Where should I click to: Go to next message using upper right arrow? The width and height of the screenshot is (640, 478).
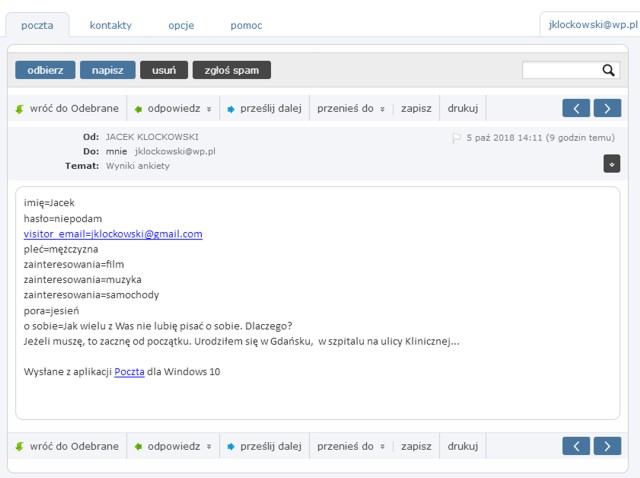point(607,108)
